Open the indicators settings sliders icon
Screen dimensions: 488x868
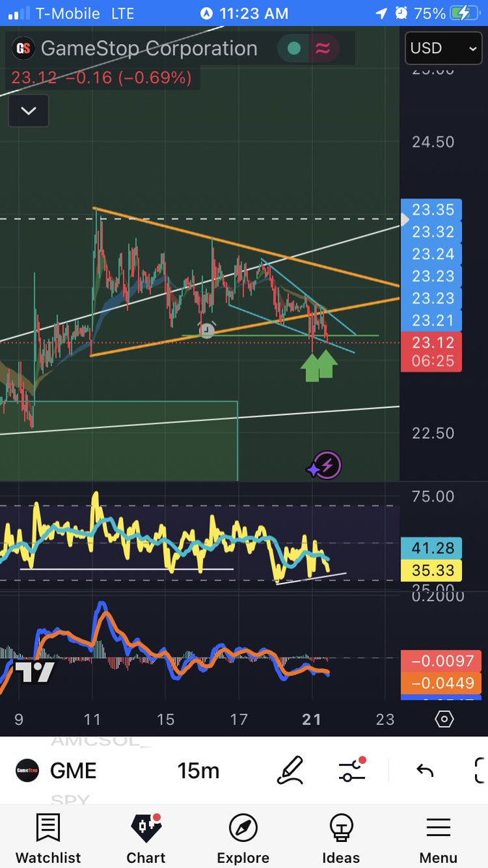(x=352, y=770)
